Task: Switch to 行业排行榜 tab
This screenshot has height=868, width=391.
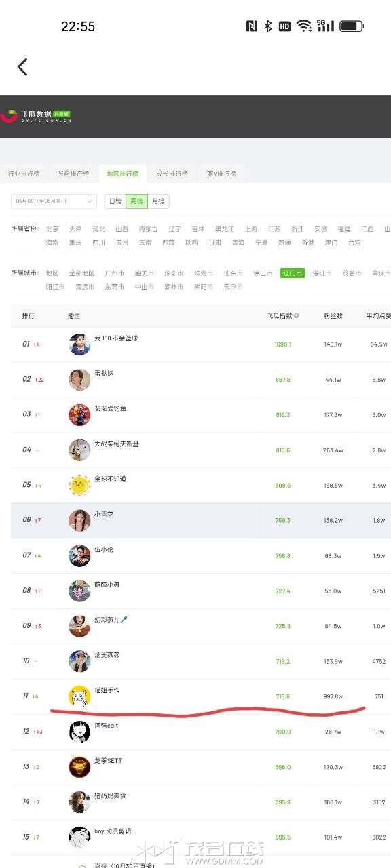Action: (24, 174)
